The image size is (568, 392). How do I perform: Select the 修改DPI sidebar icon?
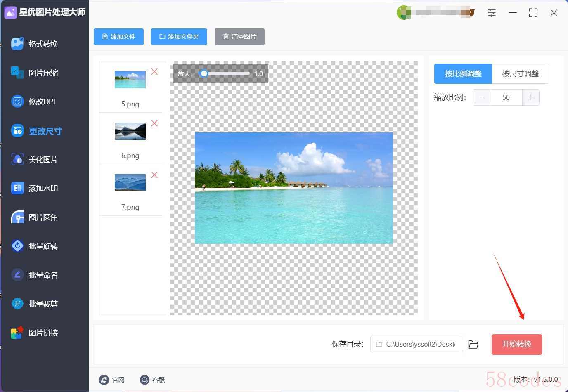[x=17, y=101]
